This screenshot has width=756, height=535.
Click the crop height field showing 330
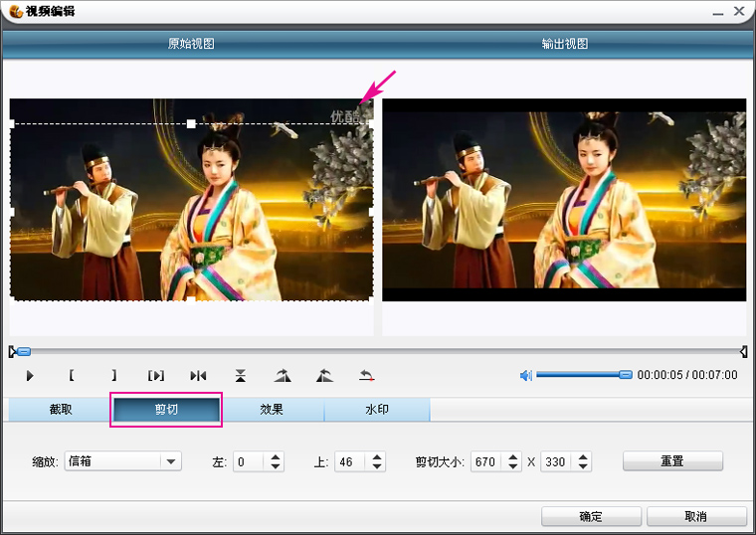(x=556, y=461)
